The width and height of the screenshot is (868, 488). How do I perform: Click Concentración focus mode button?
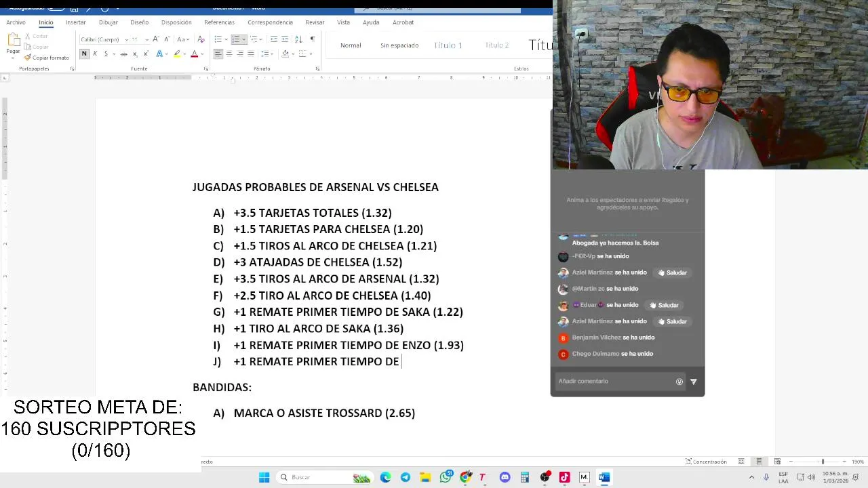[x=706, y=462]
